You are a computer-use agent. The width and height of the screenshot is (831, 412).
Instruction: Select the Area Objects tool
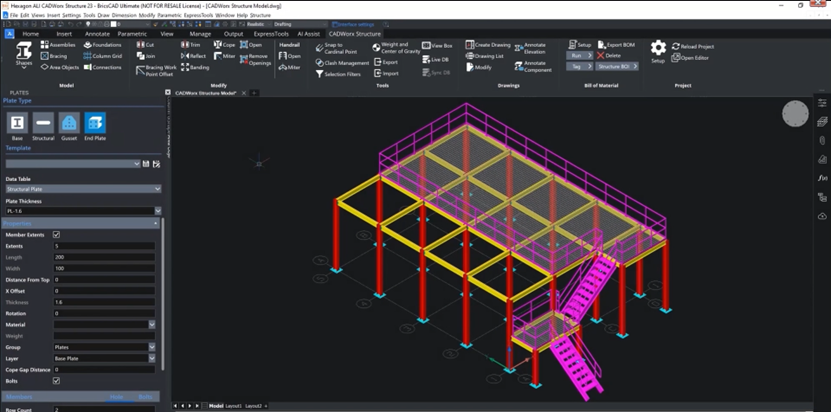point(60,67)
